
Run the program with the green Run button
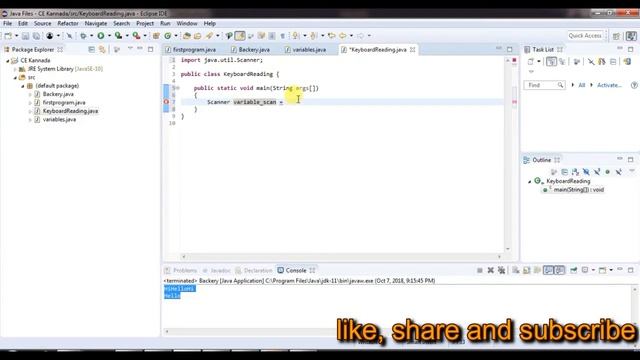[x=101, y=36]
